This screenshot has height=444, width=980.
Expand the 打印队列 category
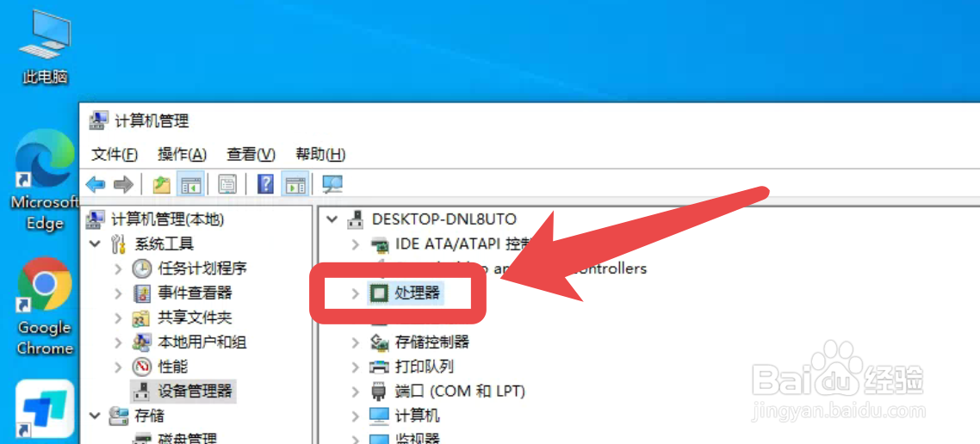355,366
